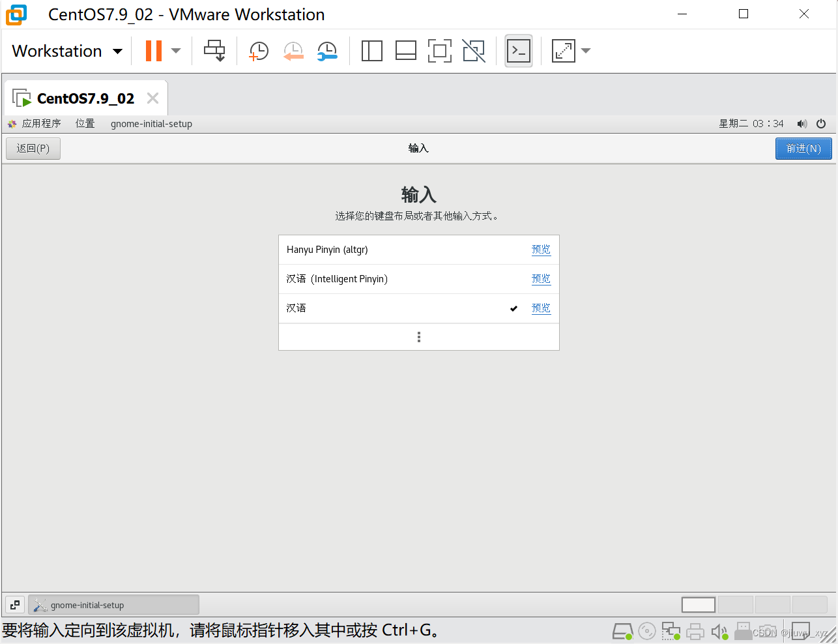The width and height of the screenshot is (838, 644).
Task: Open the power menu icon in top bar
Action: click(821, 124)
